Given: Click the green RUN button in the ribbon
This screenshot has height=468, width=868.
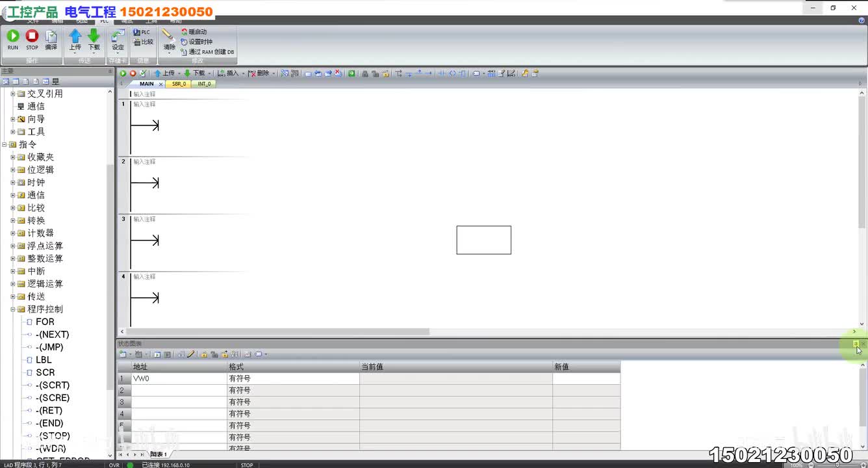Looking at the screenshot, I should pyautogui.click(x=13, y=39).
